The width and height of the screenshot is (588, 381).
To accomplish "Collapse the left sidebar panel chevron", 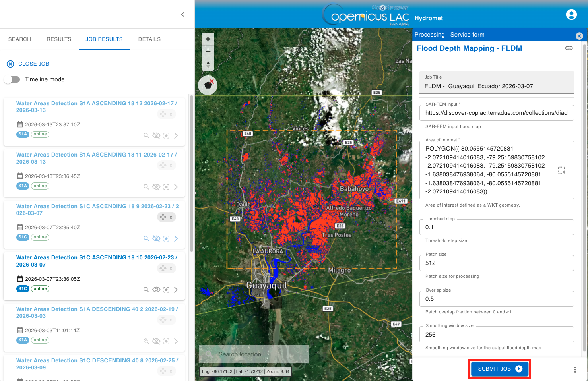I will (182, 15).
